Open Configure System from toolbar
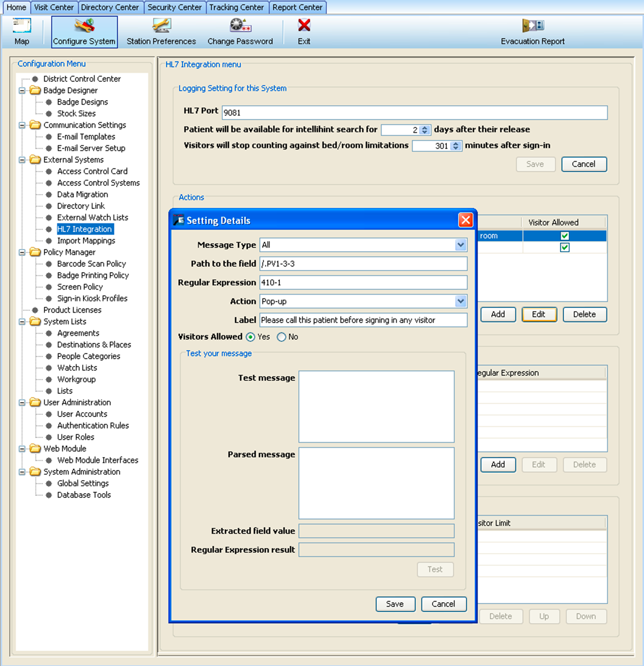This screenshot has width=644, height=666. tap(84, 27)
